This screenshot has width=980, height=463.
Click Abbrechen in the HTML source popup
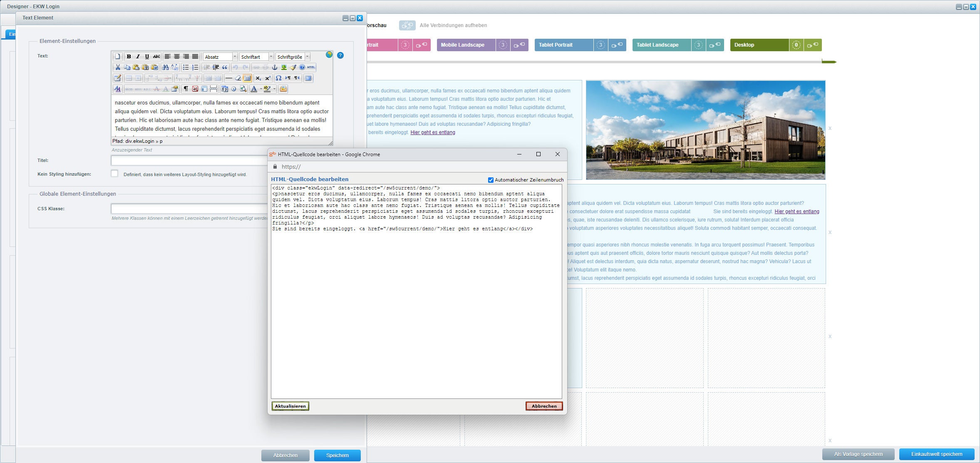pos(544,406)
